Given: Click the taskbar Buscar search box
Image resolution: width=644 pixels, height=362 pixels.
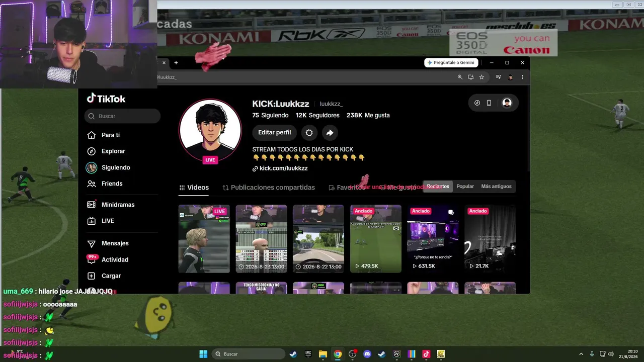Looking at the screenshot, I should (249, 354).
